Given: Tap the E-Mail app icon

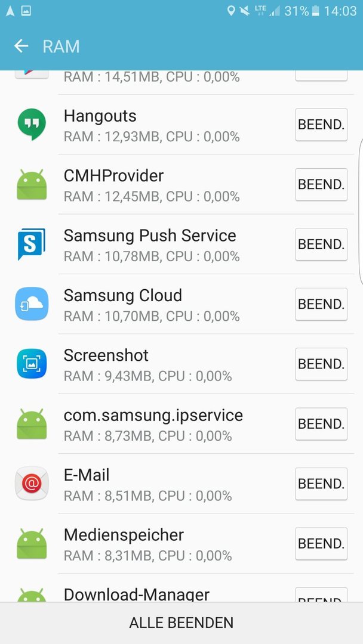Looking at the screenshot, I should pos(32,484).
